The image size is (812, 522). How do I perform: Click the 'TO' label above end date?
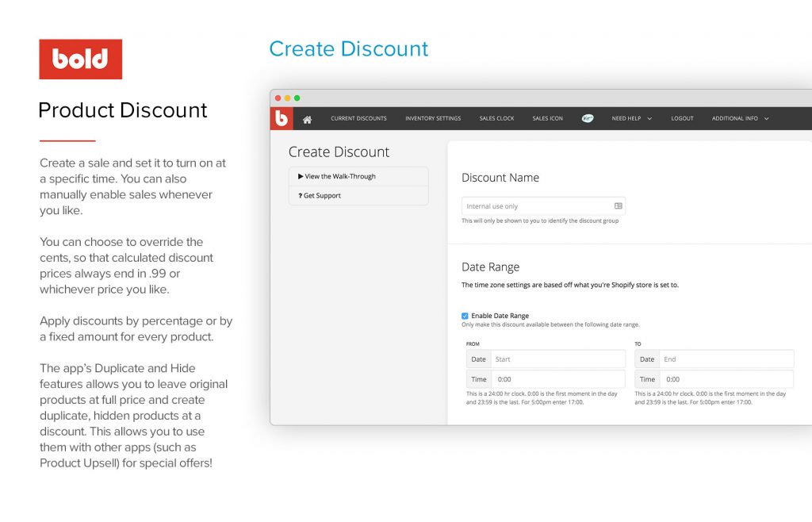coord(638,344)
